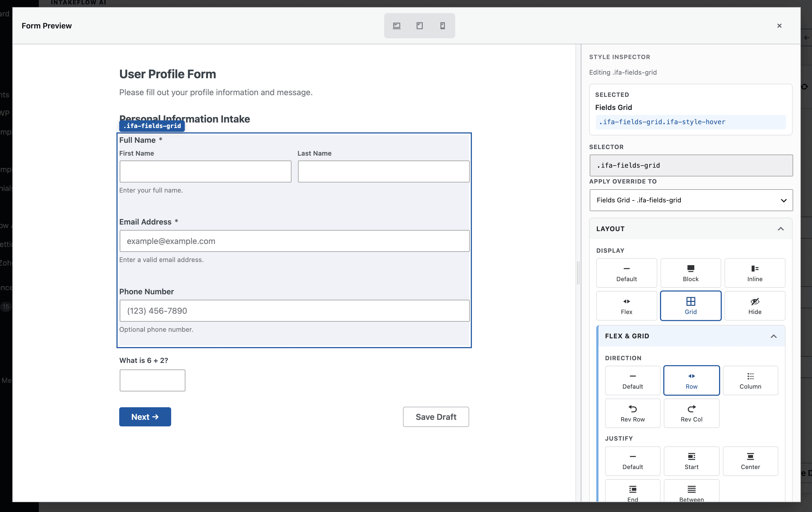Set justify to Start

pos(691,461)
